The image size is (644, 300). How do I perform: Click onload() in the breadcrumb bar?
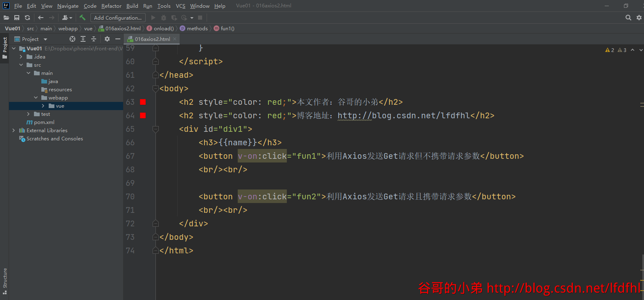[160, 28]
